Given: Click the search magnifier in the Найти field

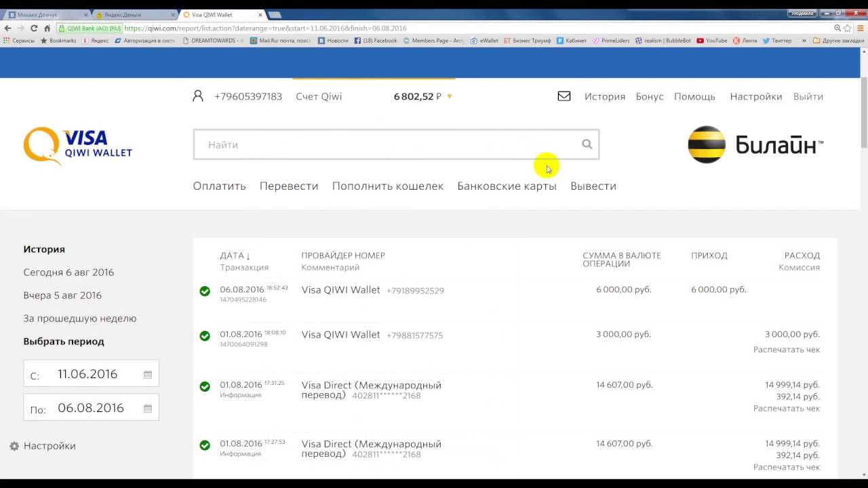Looking at the screenshot, I should point(587,144).
